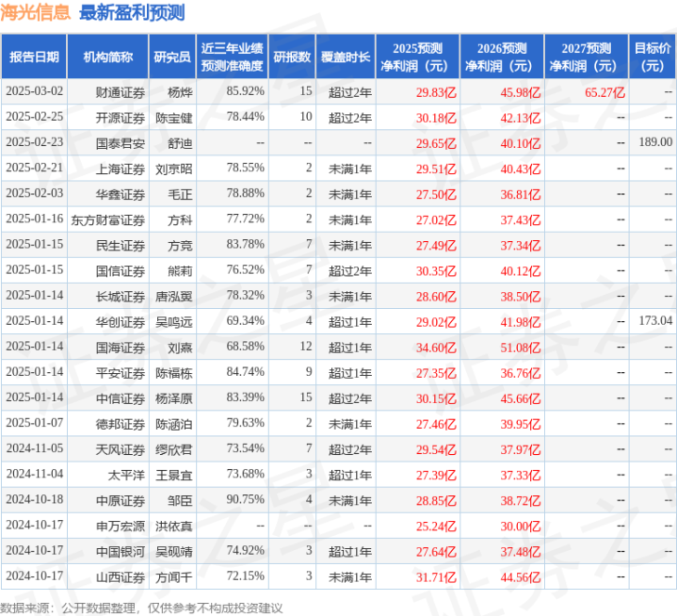Click researcher name 陈宝健

[174, 118]
